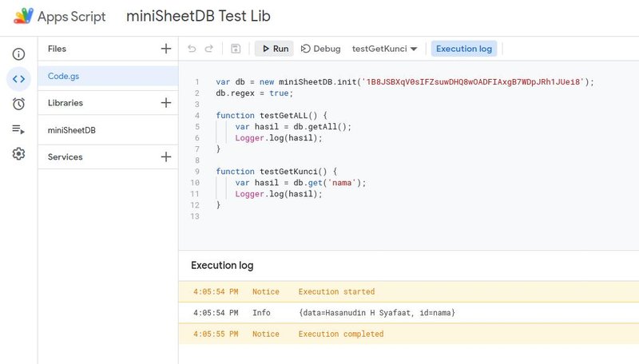Run the selected function
Image resolution: width=639 pixels, height=364 pixels.
(274, 49)
